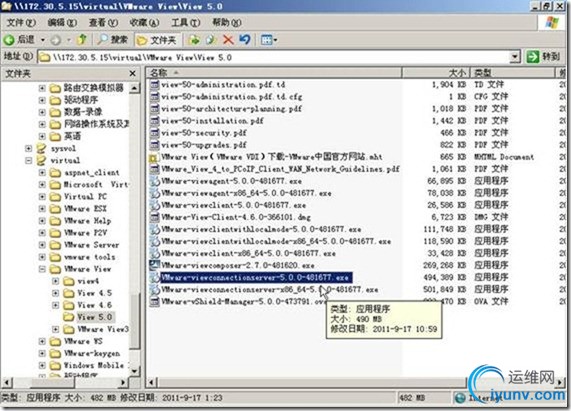Click the VMware-viewclient-5.0.0-481677.exe installer icon
This screenshot has height=411, width=571.
[155, 205]
